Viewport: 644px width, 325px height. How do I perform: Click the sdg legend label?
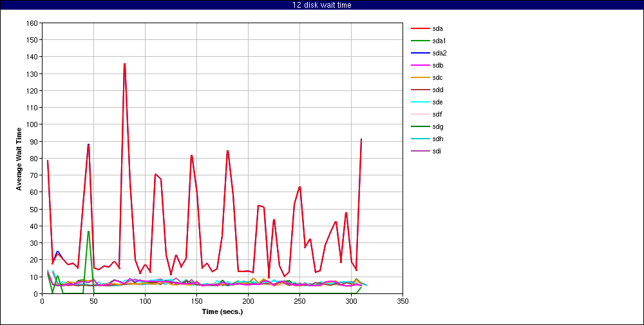[437, 126]
